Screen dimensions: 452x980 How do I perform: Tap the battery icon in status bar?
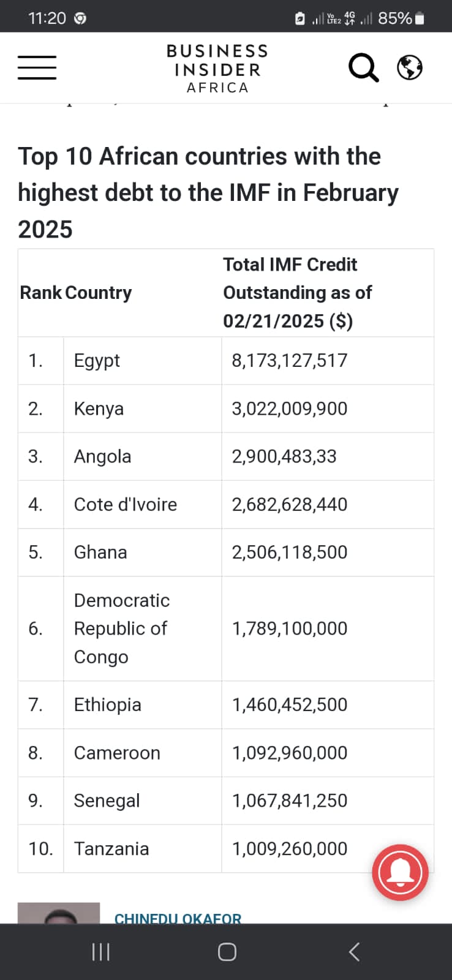(420, 18)
